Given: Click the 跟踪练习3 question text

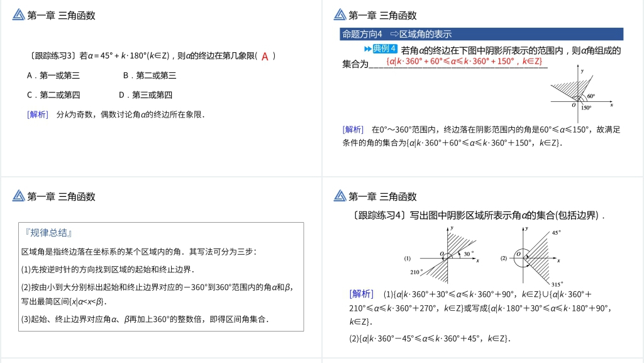Looking at the screenshot, I should click(x=152, y=56).
